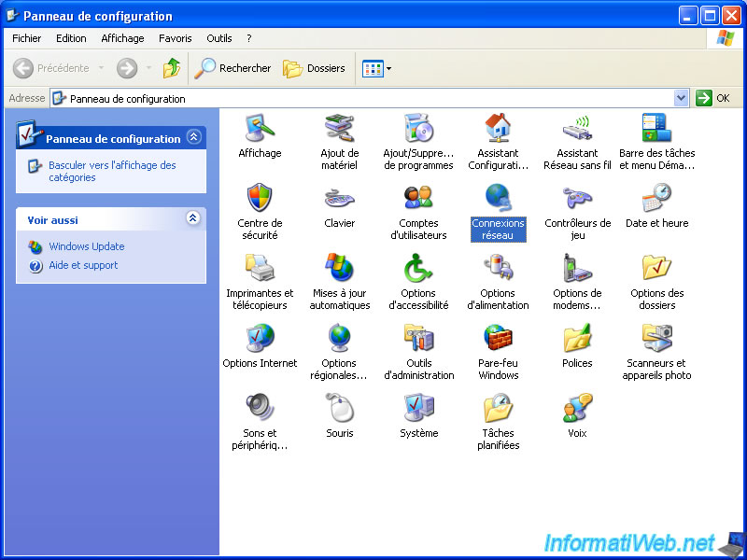Click Basculer vers l'affichage des catégories link
This screenshot has width=747, height=560.
tap(112, 171)
